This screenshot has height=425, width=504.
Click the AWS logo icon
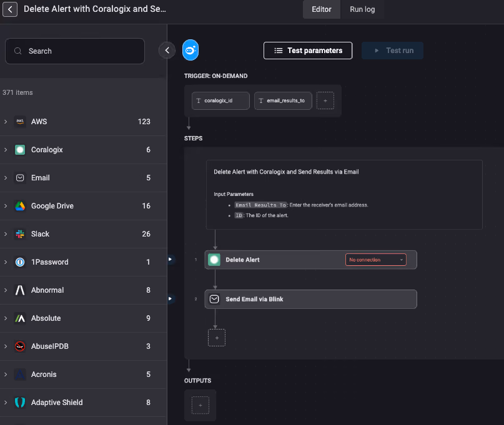[20, 122]
